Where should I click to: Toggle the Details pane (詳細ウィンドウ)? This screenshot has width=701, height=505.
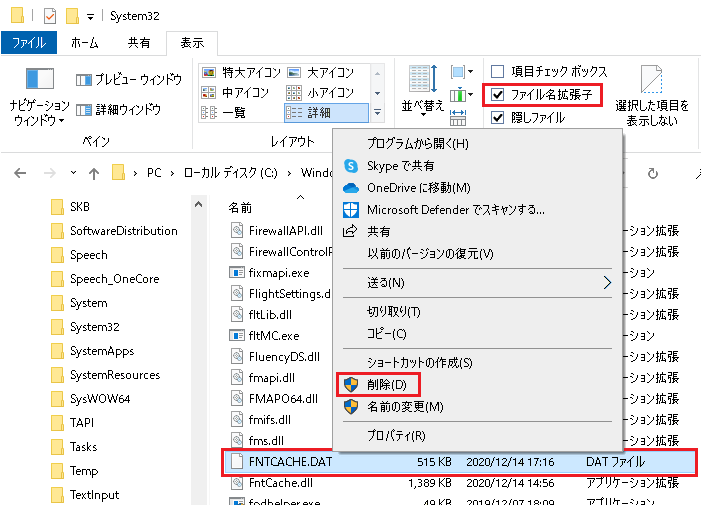tap(118, 109)
